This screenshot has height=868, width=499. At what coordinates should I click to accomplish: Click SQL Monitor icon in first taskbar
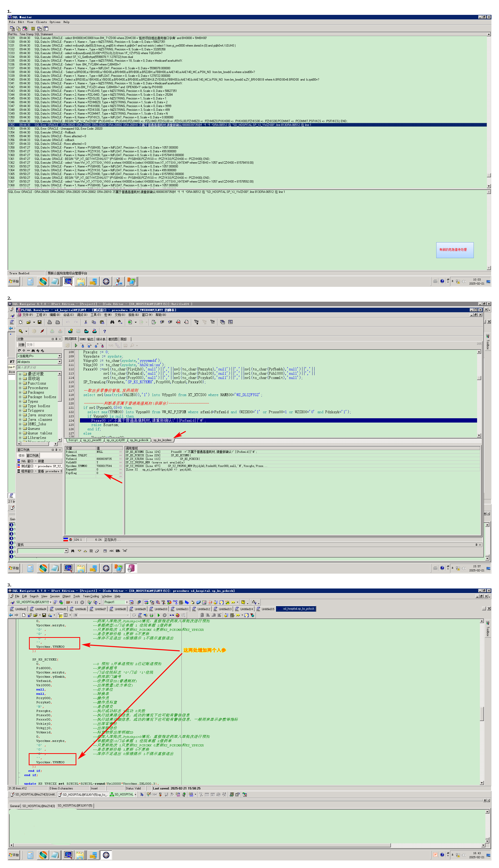pos(68,282)
